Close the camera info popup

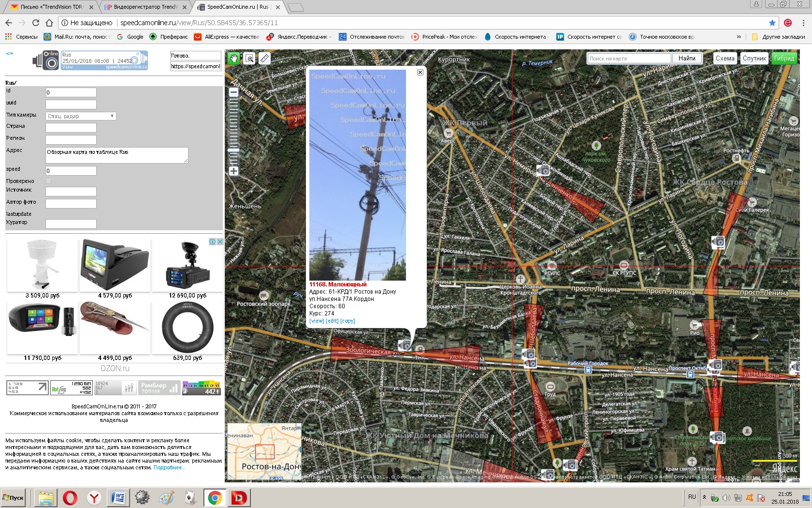point(420,72)
